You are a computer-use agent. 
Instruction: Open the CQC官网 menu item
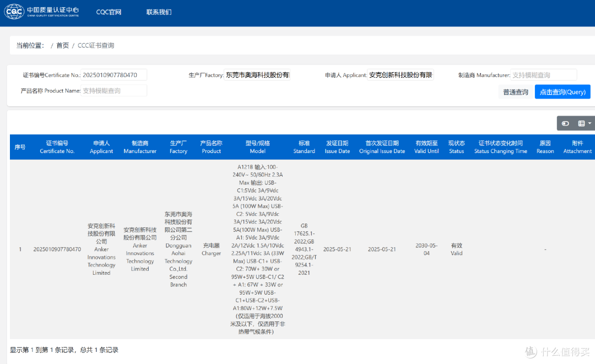coord(109,12)
